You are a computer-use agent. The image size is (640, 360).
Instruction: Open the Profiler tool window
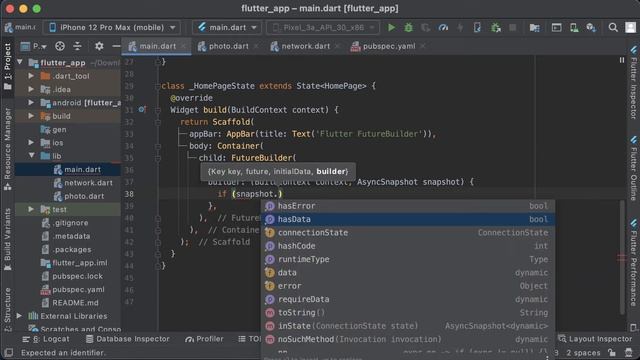click(204, 339)
